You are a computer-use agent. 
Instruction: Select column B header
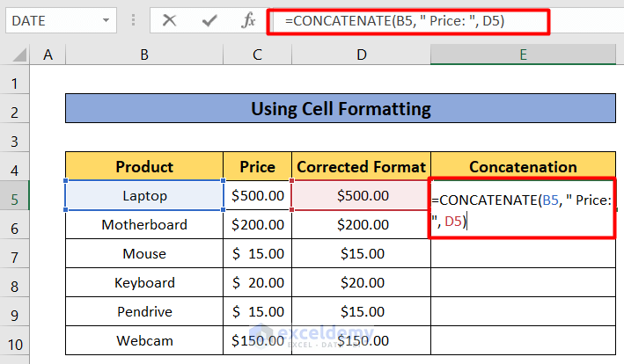click(x=144, y=55)
